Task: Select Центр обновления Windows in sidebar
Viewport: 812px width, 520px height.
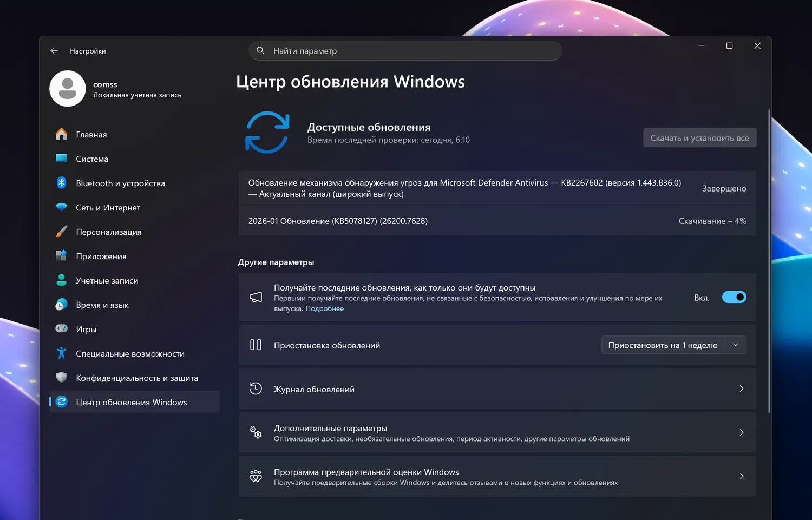Action: 134,402
